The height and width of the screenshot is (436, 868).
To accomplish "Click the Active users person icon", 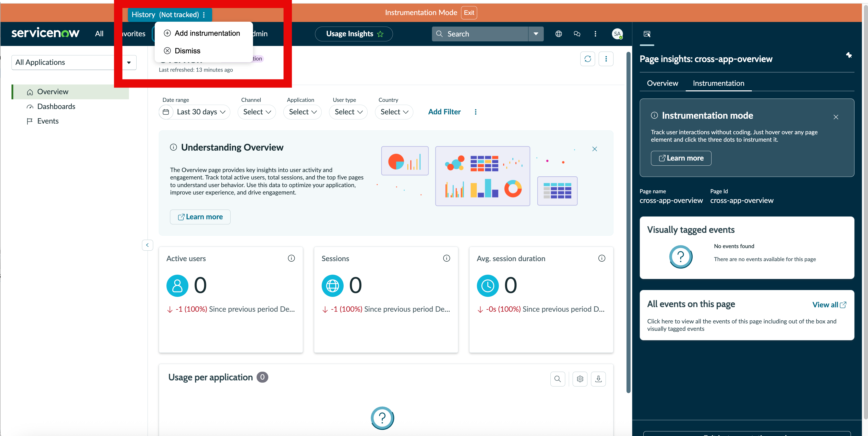I will coord(177,286).
